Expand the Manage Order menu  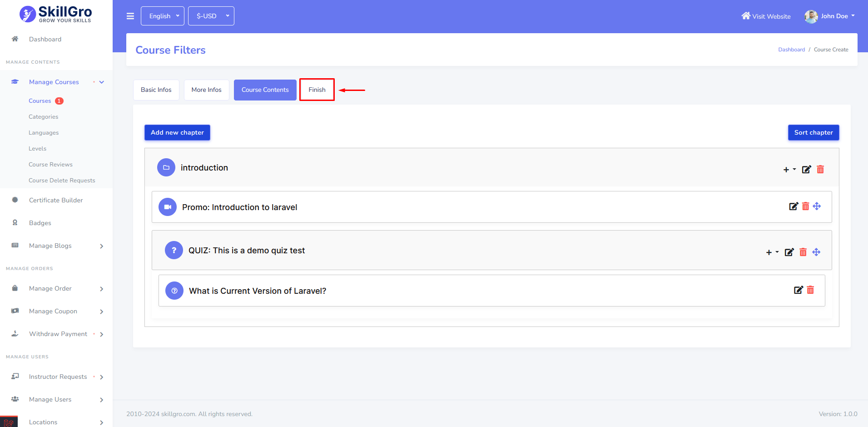(x=102, y=289)
